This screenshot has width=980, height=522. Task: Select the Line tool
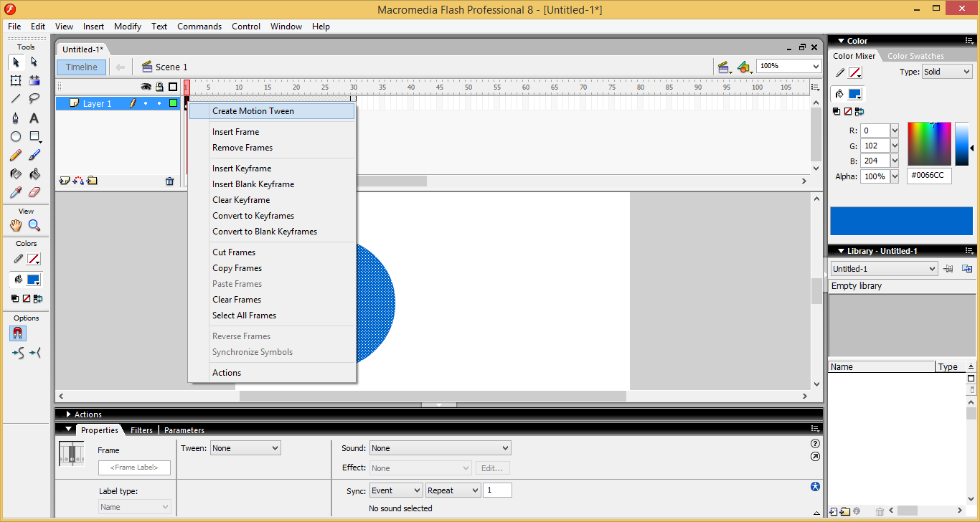(x=16, y=99)
